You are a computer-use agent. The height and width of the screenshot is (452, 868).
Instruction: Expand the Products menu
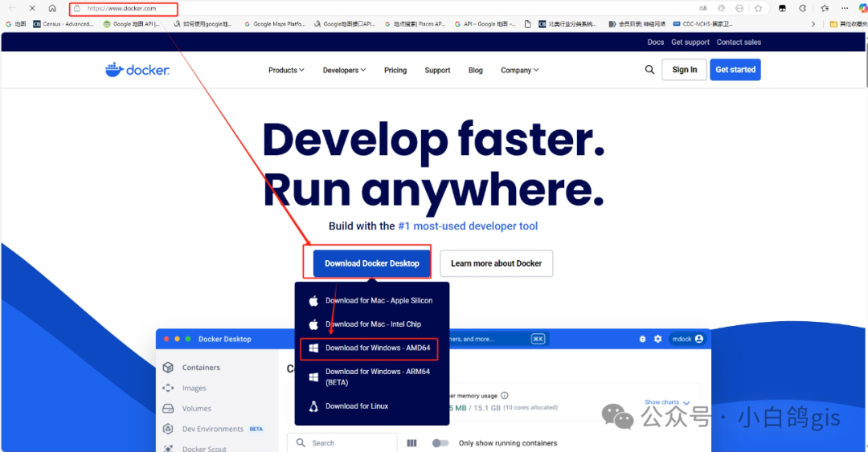[x=286, y=71]
